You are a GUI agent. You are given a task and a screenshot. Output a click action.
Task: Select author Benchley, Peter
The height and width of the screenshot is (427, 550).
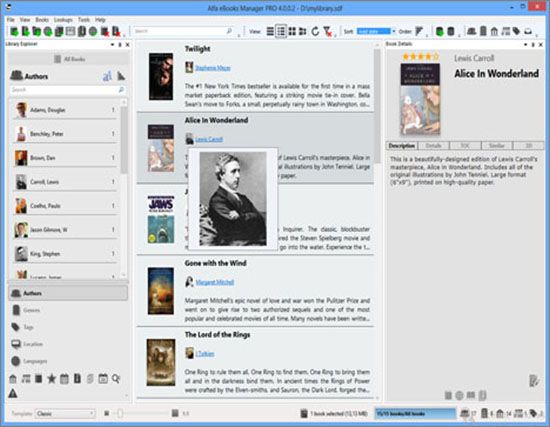(66, 134)
